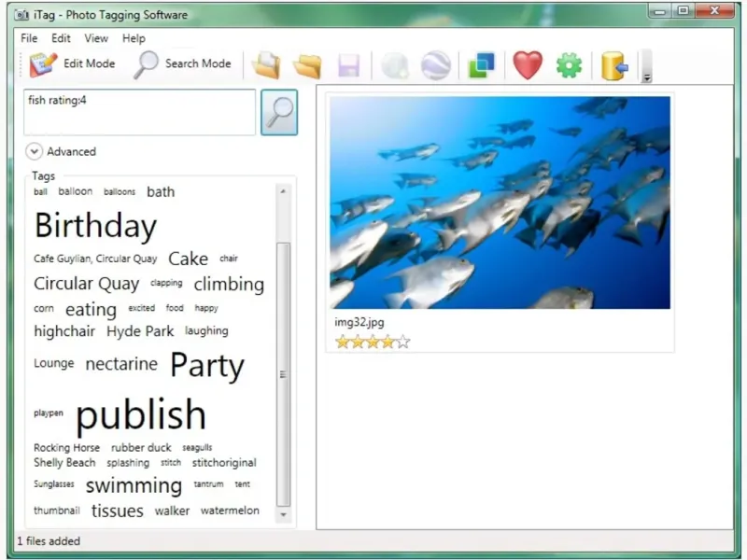Image resolution: width=747 pixels, height=560 pixels.
Task: Click the red heart icon
Action: [x=528, y=64]
